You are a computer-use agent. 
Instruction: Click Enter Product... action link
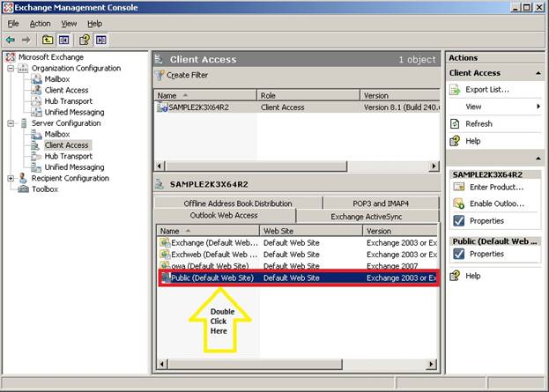496,188
